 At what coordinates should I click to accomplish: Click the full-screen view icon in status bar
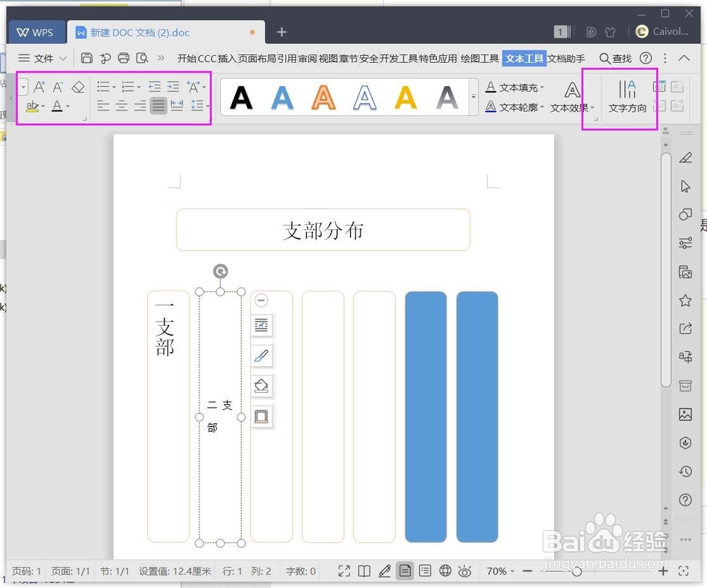coord(344,571)
